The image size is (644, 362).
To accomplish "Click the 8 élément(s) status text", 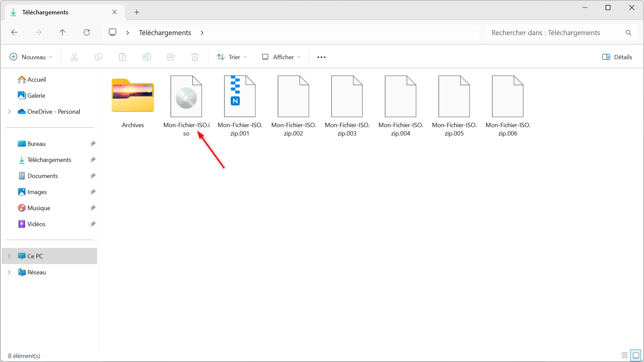I will [24, 356].
